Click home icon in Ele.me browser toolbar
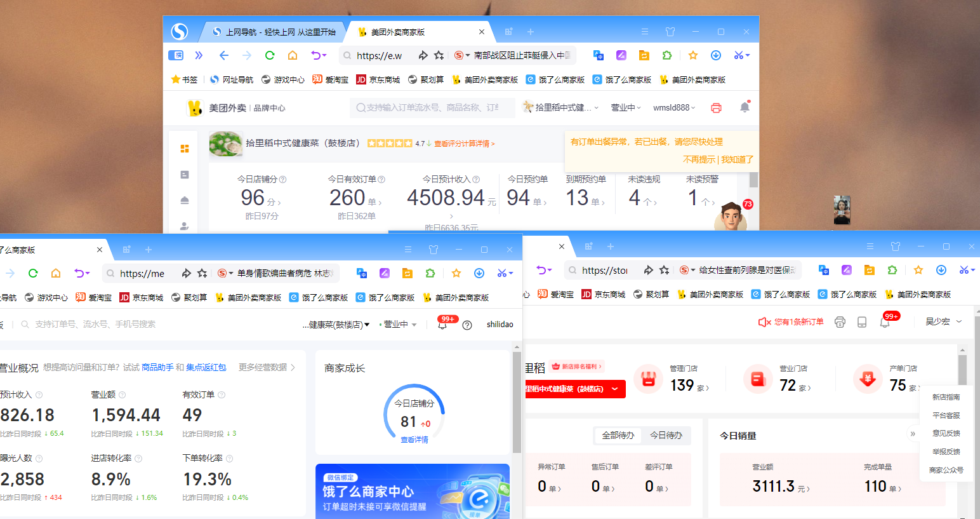The width and height of the screenshot is (980, 519). tap(56, 273)
